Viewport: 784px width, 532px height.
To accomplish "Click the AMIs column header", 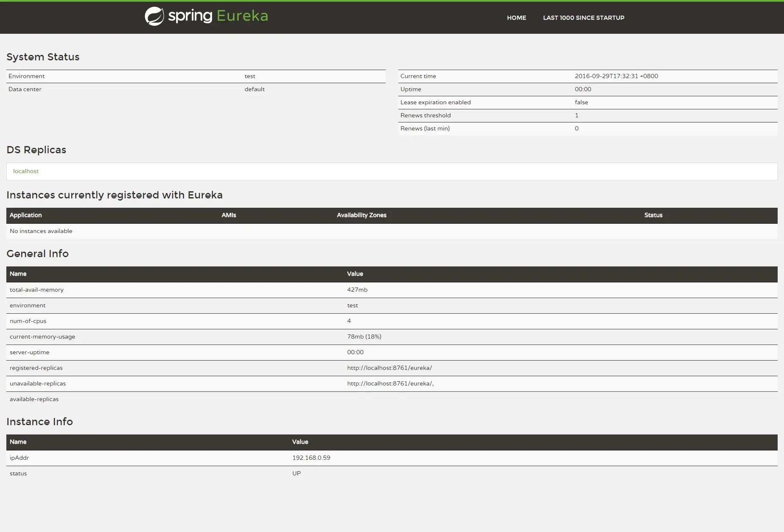I will point(229,215).
